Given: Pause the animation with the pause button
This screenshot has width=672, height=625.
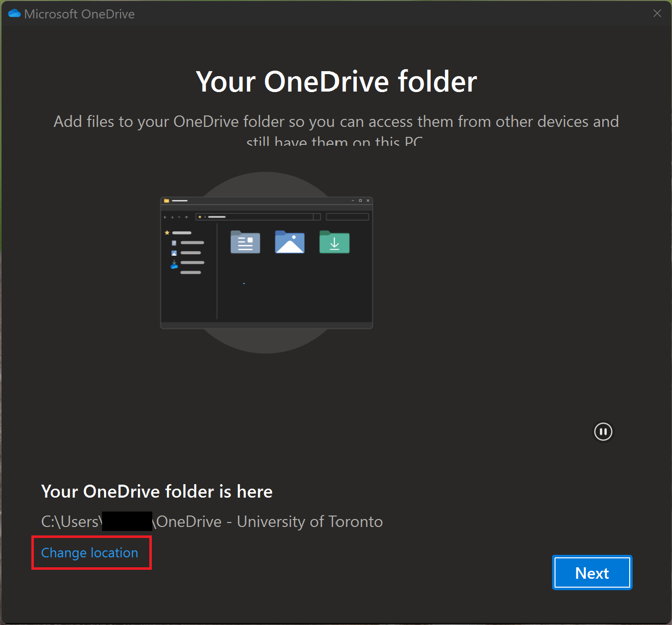Looking at the screenshot, I should tap(603, 431).
